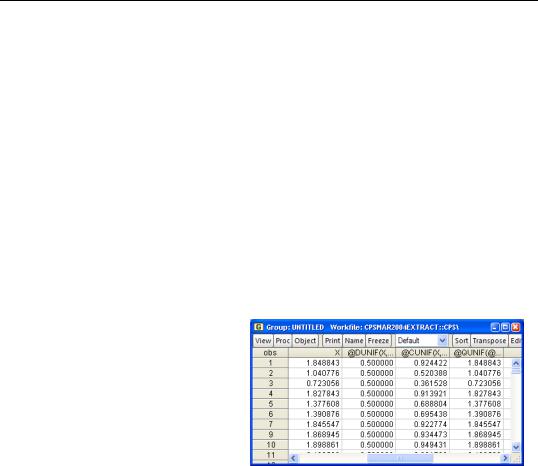
Task: Click the Print toolbar button
Action: (x=332, y=341)
